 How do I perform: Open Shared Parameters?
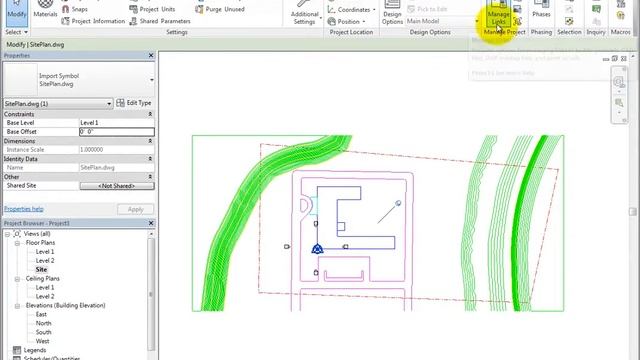[160, 21]
